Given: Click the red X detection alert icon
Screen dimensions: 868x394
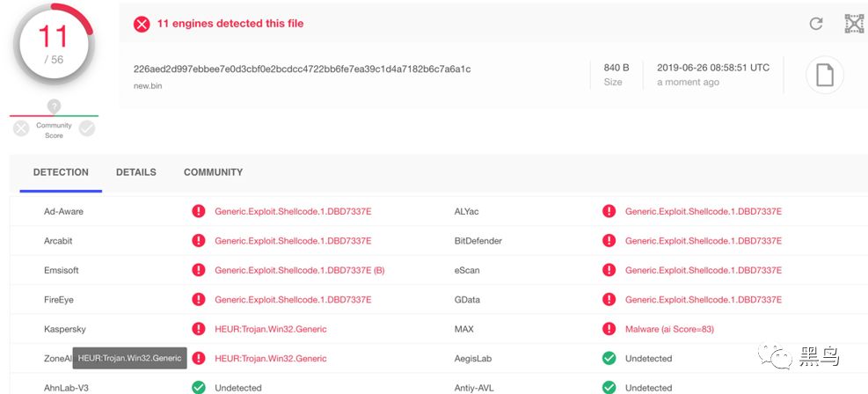Looking at the screenshot, I should tap(142, 24).
